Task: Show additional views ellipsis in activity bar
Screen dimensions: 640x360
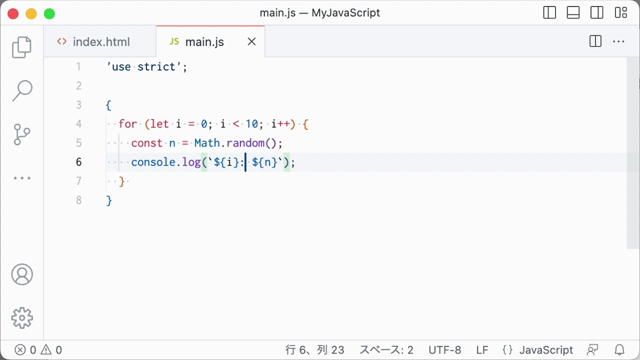Action: (x=22, y=178)
